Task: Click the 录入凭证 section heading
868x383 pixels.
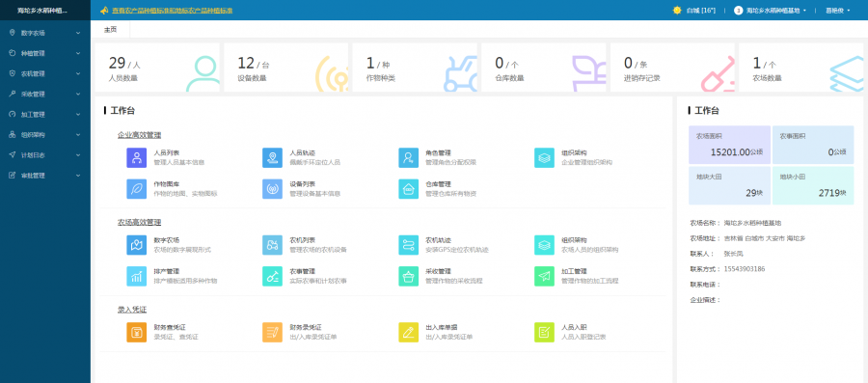Action: pyautogui.click(x=132, y=310)
